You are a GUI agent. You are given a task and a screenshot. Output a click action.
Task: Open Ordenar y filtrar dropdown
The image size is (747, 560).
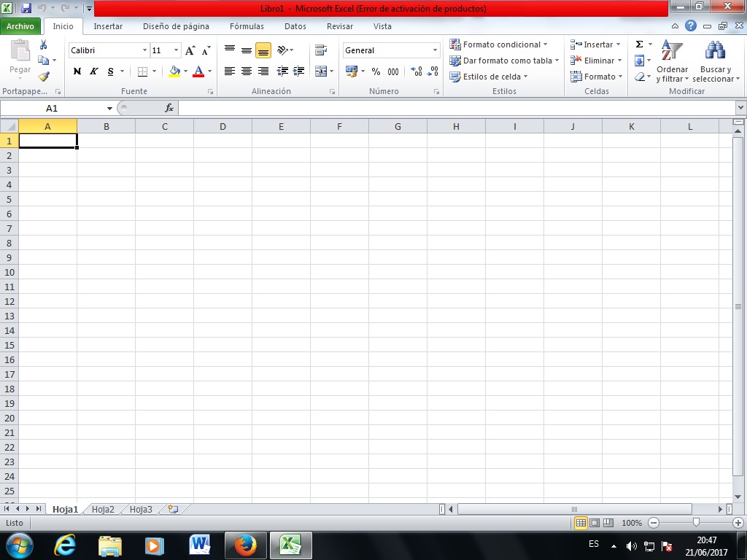tap(672, 61)
